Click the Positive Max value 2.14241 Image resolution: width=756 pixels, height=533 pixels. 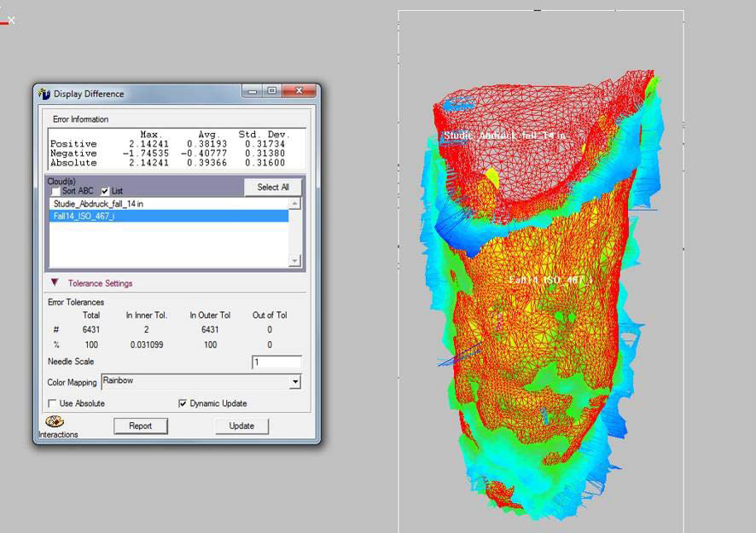[x=148, y=144]
